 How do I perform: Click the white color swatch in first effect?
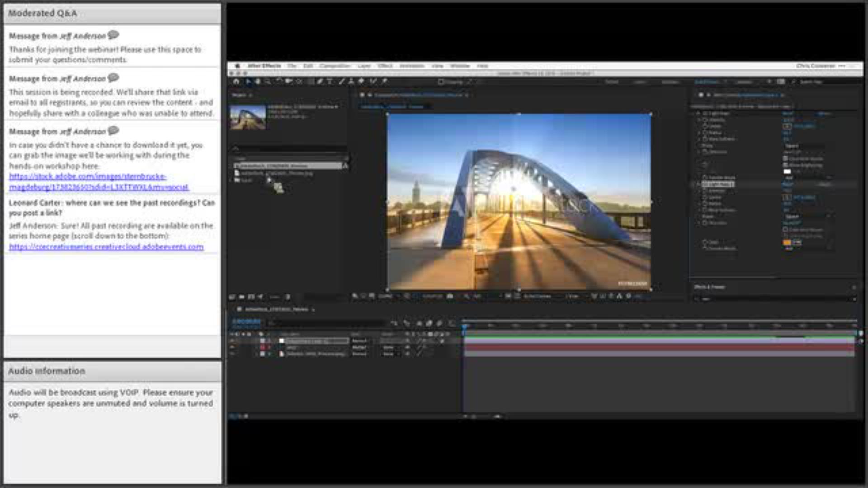click(x=787, y=172)
